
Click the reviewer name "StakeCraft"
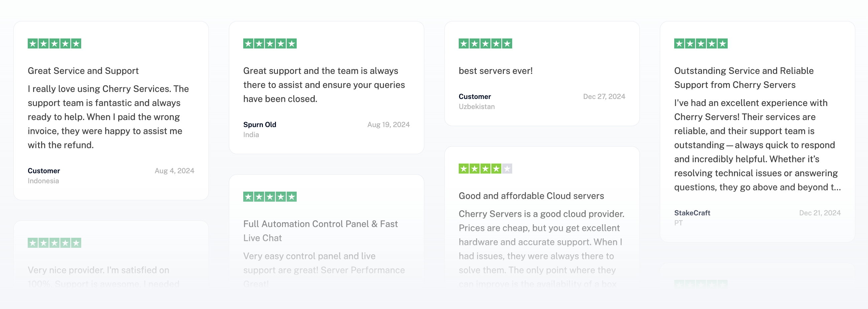[692, 213]
